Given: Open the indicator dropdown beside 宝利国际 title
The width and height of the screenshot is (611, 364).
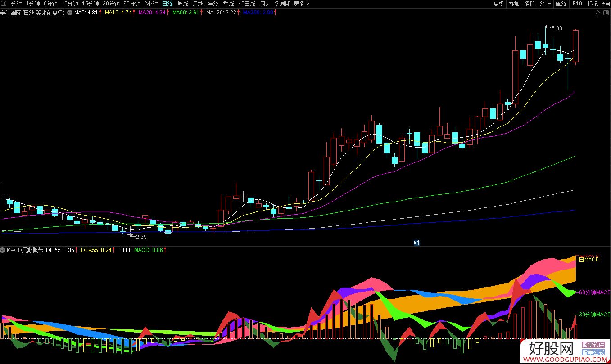Looking at the screenshot, I should click(69, 13).
